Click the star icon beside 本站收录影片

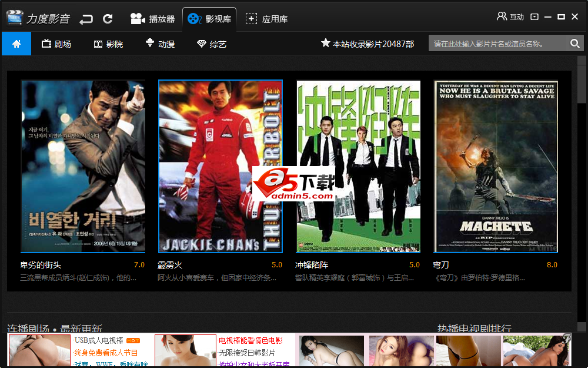click(x=325, y=43)
